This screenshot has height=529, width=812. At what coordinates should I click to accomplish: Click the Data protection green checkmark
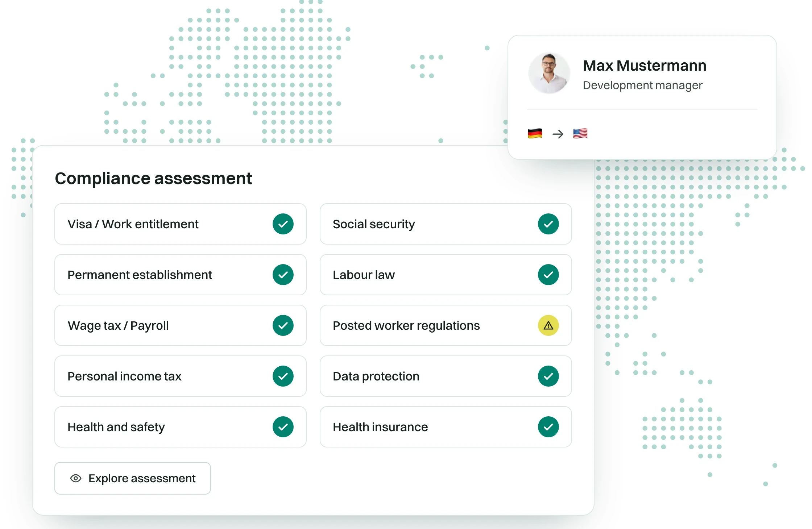coord(548,376)
